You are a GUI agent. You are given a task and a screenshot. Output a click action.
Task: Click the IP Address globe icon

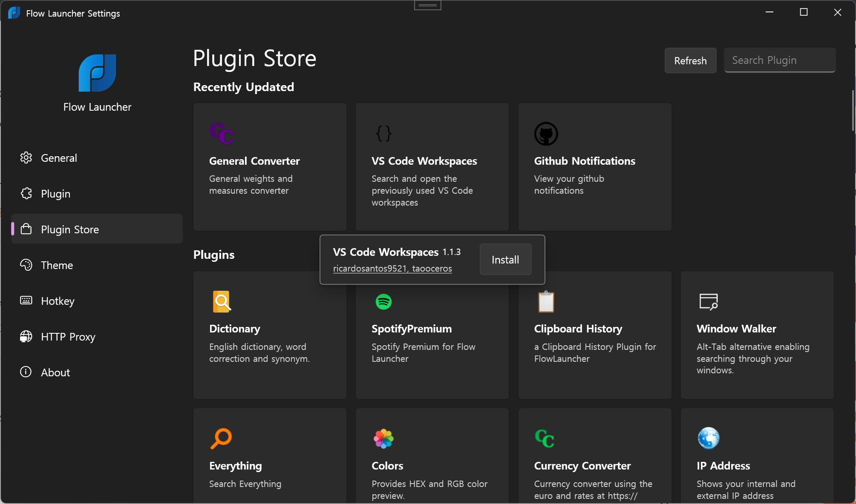pos(708,438)
